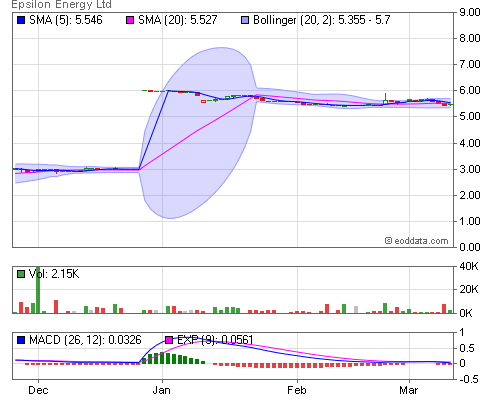Viewport: 490px width, 400px height.
Task: Click the 0.5 MACD axis label
Action: [466, 348]
